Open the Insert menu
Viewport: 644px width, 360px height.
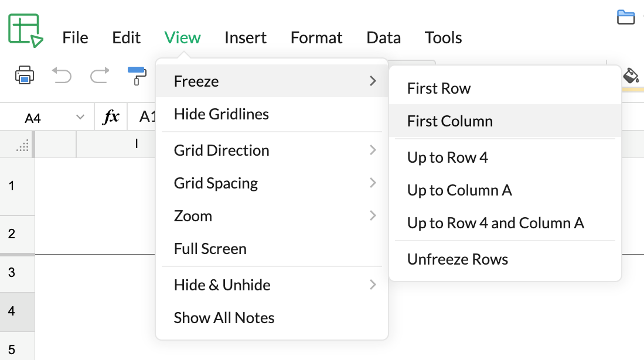pyautogui.click(x=245, y=38)
